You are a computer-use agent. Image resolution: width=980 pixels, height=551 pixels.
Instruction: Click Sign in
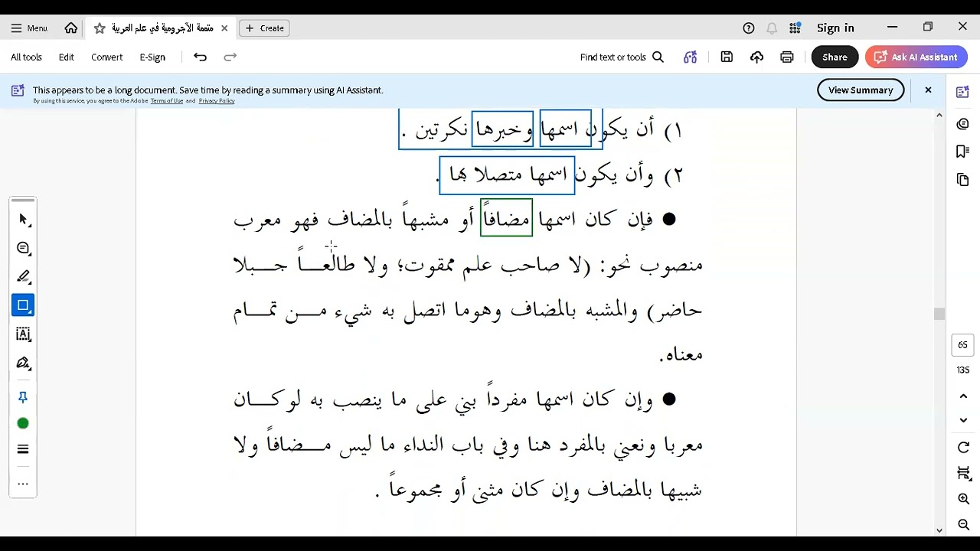pos(835,28)
